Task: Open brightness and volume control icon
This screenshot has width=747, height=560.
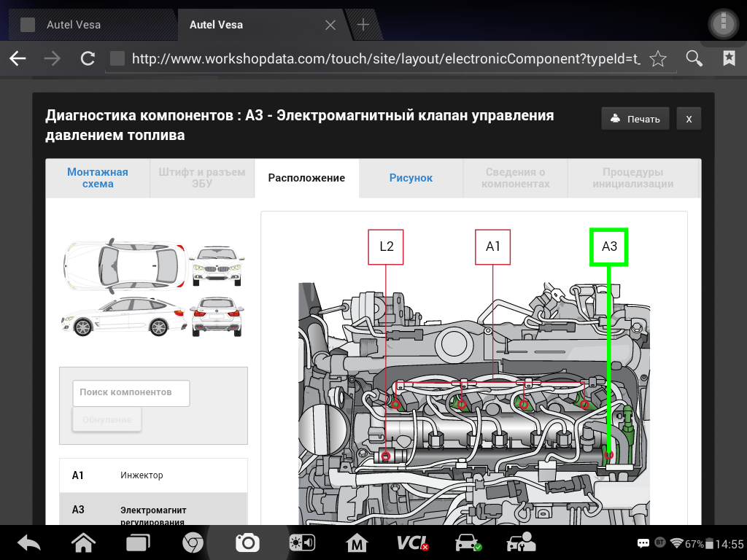Action: [x=302, y=542]
